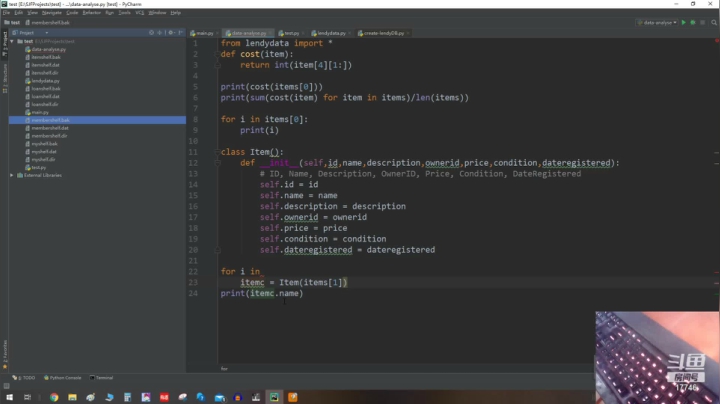Switch to the main.py editor tab
Image resolution: width=720 pixels, height=404 pixels.
(202, 33)
